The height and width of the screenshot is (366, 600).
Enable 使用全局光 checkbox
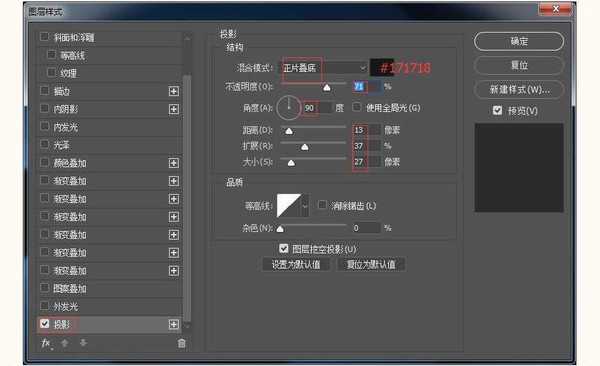(x=357, y=107)
